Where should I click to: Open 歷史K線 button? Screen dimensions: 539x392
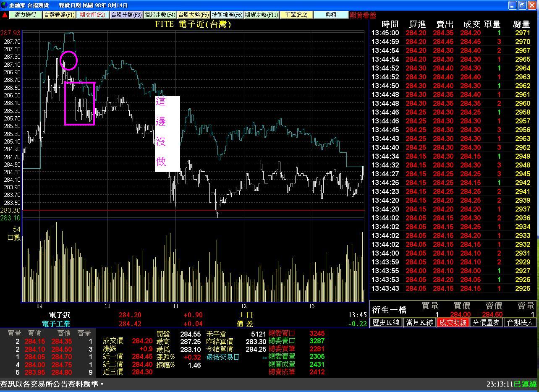(x=386, y=322)
